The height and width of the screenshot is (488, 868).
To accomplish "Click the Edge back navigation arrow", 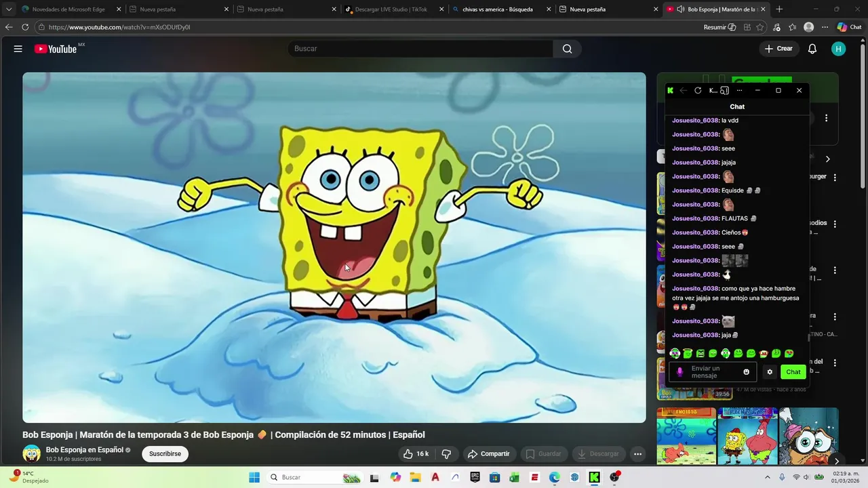I will tap(9, 27).
